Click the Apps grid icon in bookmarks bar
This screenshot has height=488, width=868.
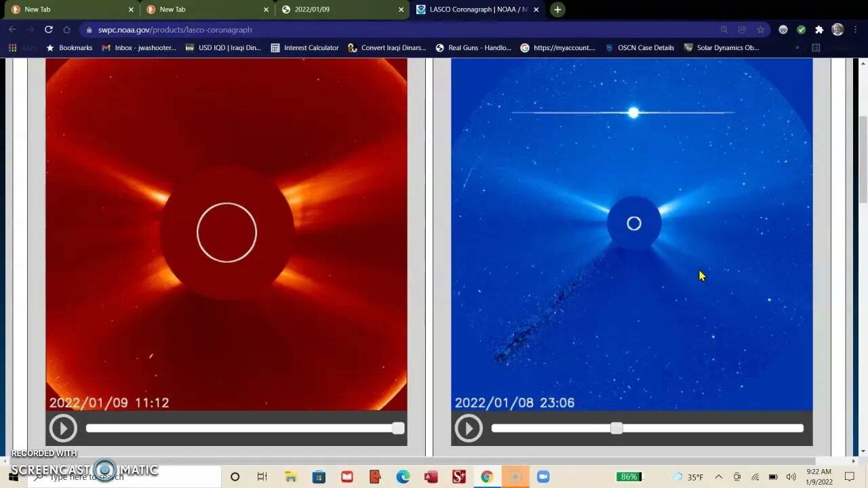pyautogui.click(x=12, y=48)
